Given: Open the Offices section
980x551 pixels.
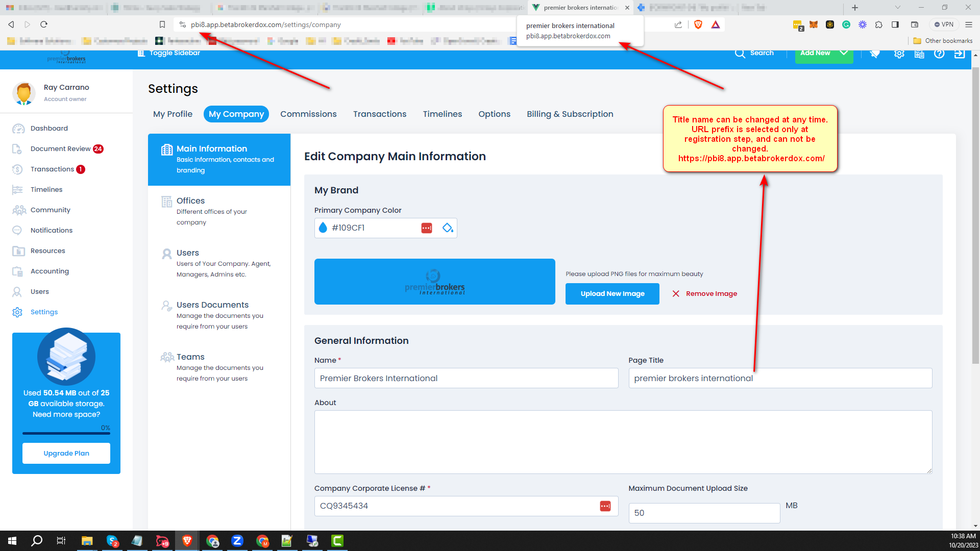Looking at the screenshot, I should point(219,211).
